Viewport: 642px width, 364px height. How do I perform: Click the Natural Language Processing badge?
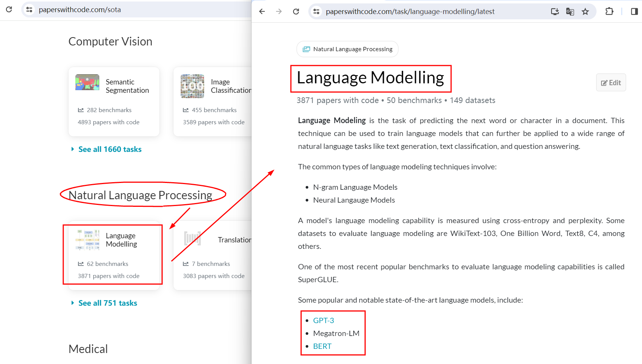click(x=347, y=49)
